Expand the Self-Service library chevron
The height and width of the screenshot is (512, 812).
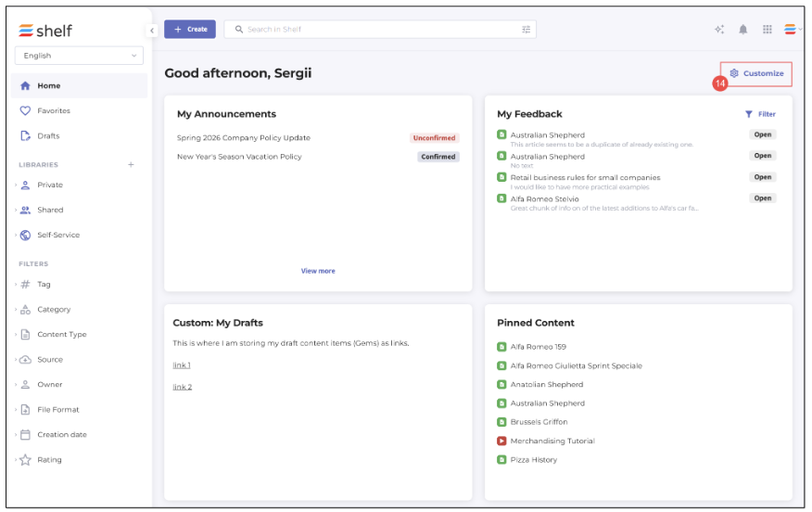tap(16, 235)
